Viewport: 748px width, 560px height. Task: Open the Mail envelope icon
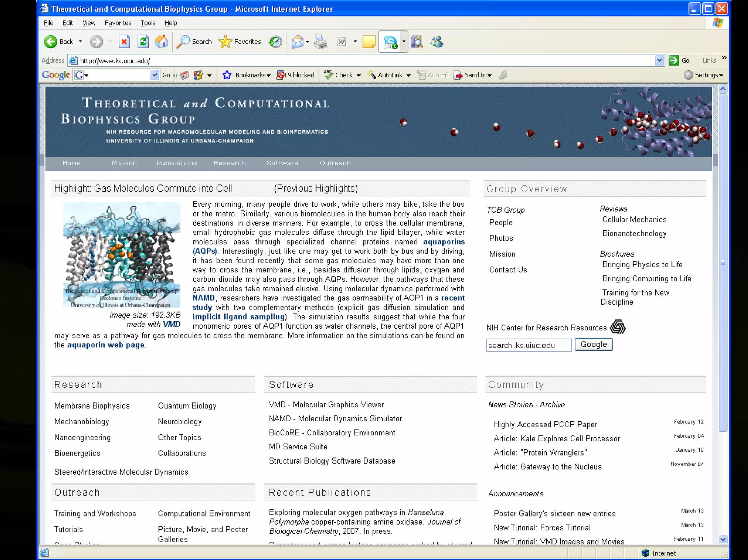point(297,42)
